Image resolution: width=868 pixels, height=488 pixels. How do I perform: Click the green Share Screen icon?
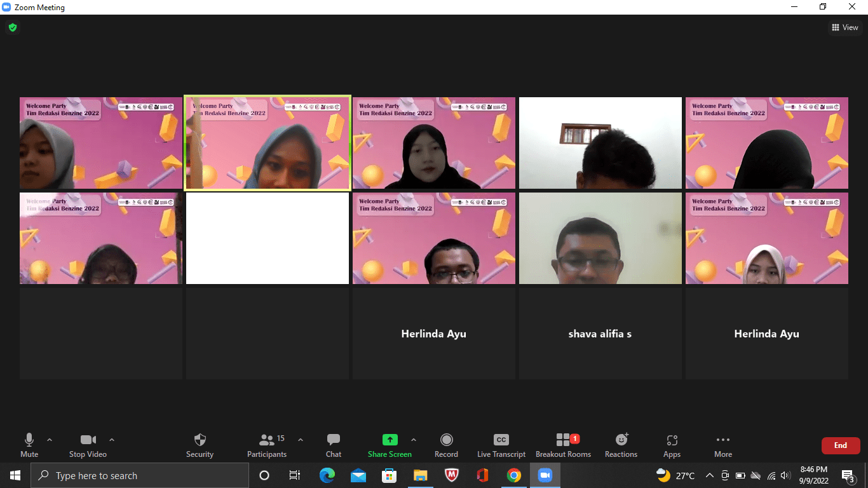[390, 440]
